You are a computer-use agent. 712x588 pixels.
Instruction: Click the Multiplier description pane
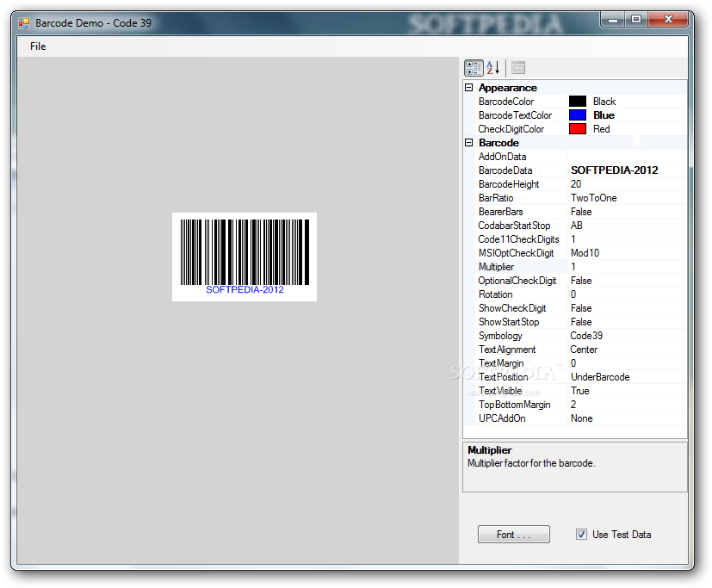coord(575,467)
